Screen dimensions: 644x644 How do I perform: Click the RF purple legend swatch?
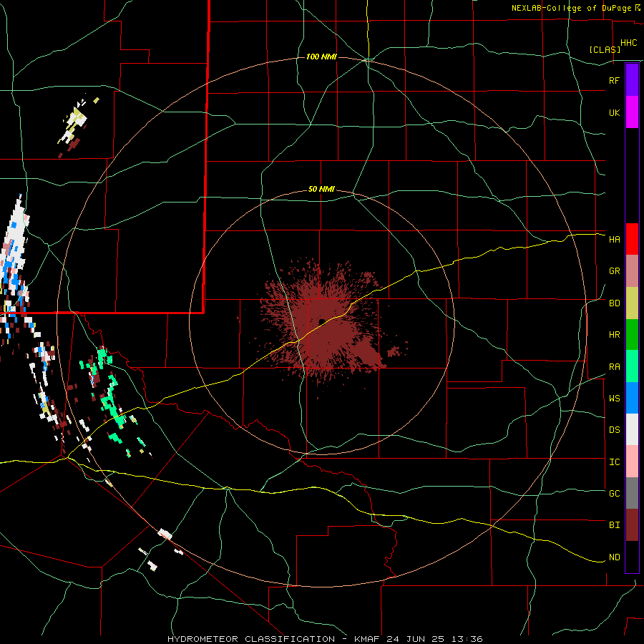pyautogui.click(x=632, y=80)
